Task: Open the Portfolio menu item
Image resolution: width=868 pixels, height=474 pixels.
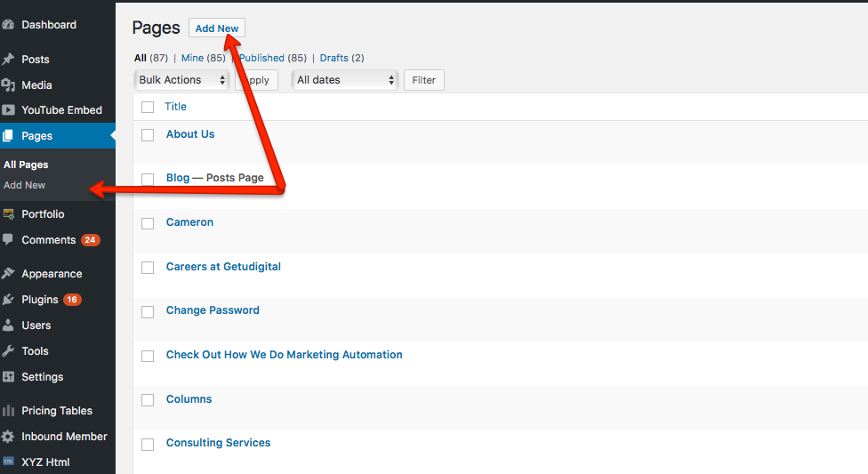Action: coord(43,213)
